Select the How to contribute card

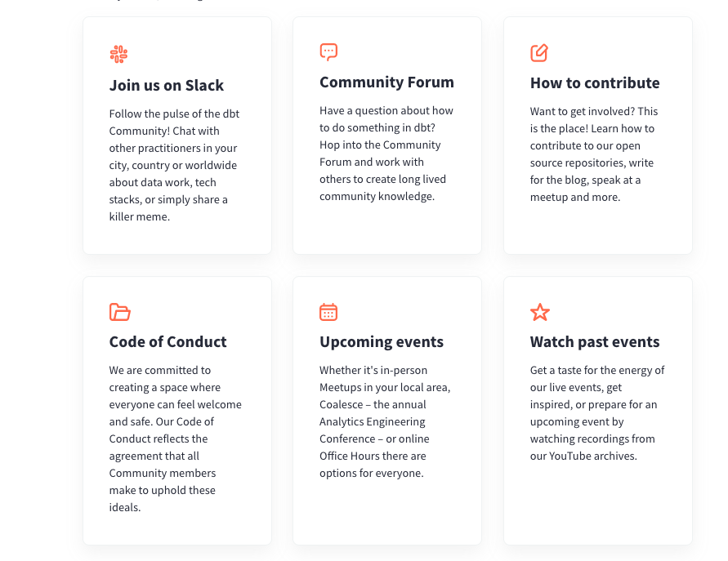597,135
